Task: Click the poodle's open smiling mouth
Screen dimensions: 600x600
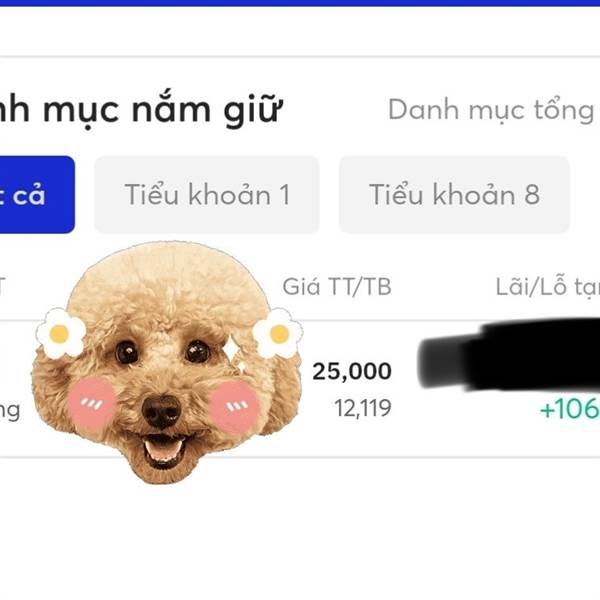Action: pos(164,448)
